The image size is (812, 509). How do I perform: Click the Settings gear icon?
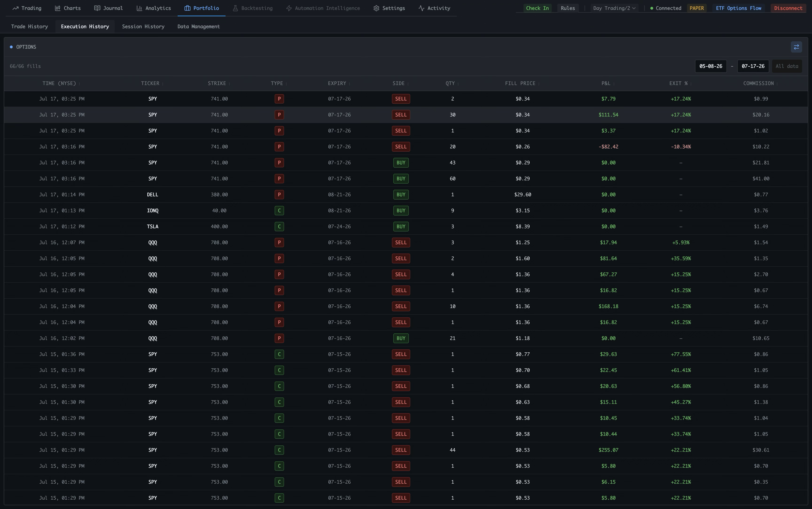(376, 8)
